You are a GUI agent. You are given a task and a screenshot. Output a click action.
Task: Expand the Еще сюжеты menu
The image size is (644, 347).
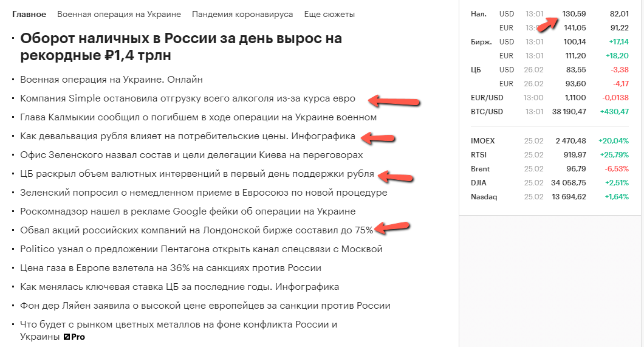[329, 15]
